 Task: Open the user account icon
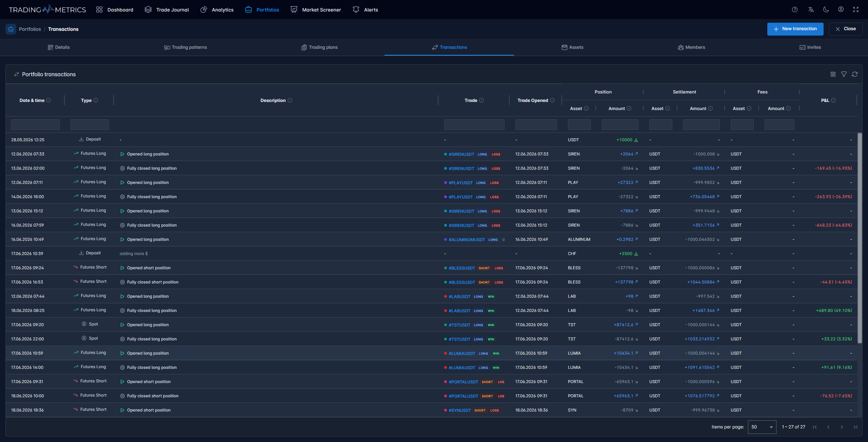(841, 9)
